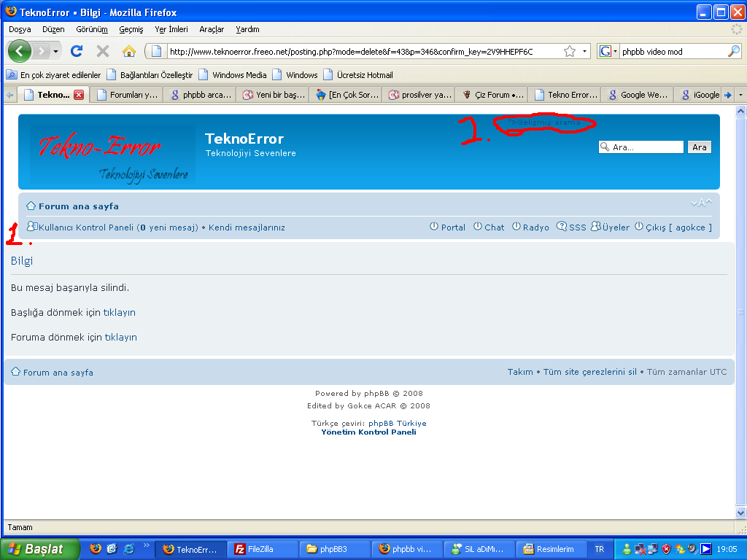
Task: Click the page vertical scrollbar down arrow
Action: [740, 513]
